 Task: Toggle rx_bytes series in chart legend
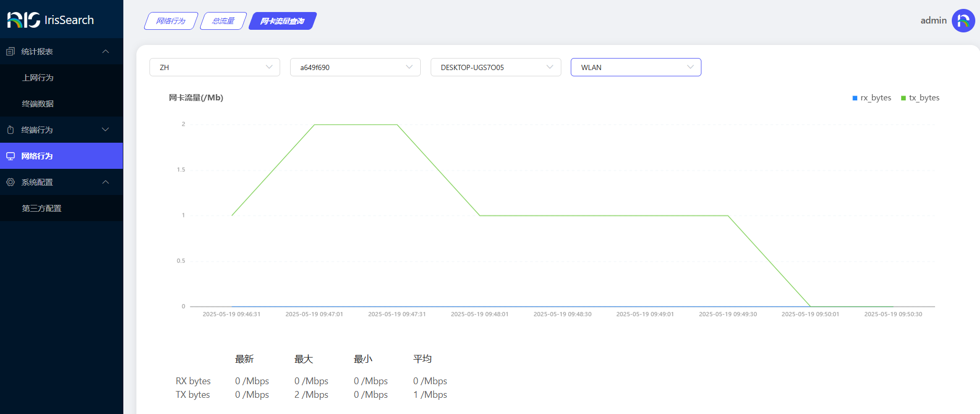[871, 98]
